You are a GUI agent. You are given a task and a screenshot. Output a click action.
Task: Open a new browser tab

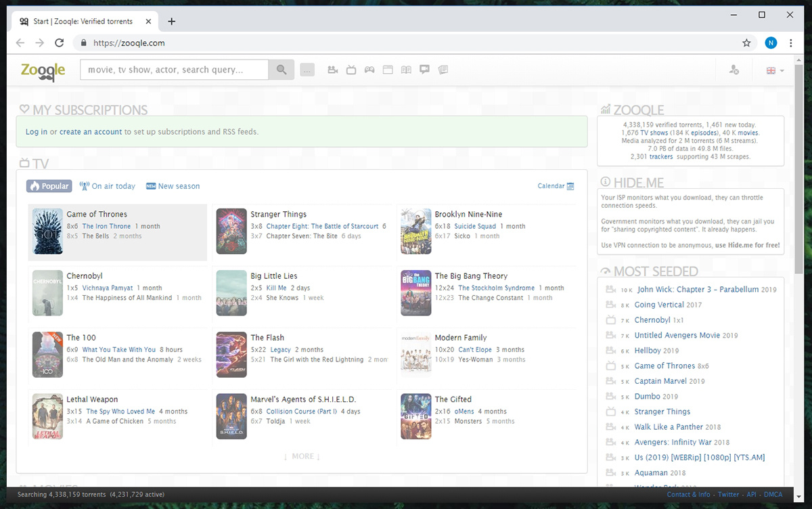click(x=171, y=21)
